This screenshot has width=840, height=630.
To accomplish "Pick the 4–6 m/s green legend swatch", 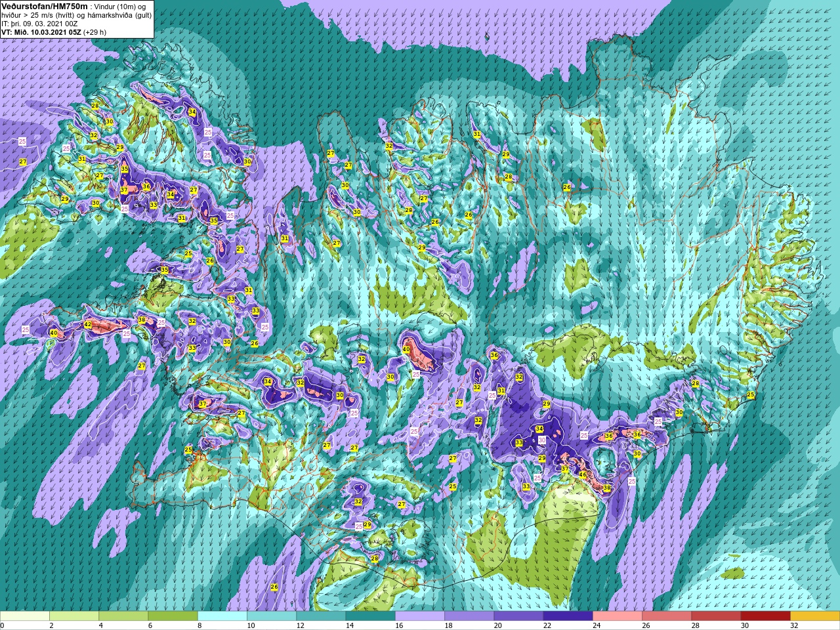I will pos(123,616).
